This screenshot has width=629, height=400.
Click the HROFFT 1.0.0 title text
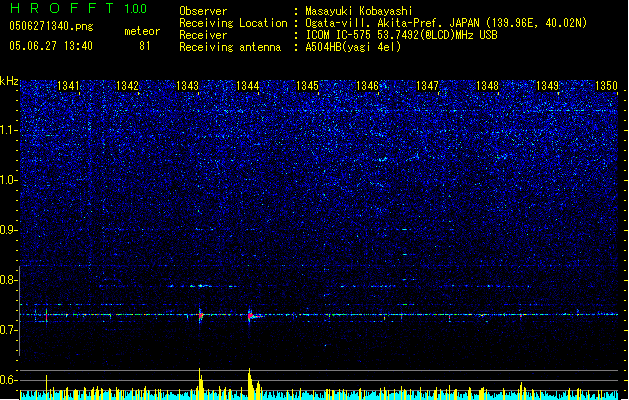tap(78, 8)
